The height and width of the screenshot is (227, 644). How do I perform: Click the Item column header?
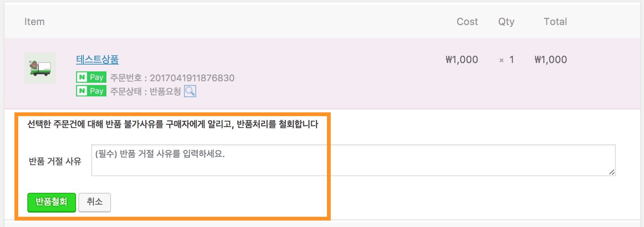35,22
